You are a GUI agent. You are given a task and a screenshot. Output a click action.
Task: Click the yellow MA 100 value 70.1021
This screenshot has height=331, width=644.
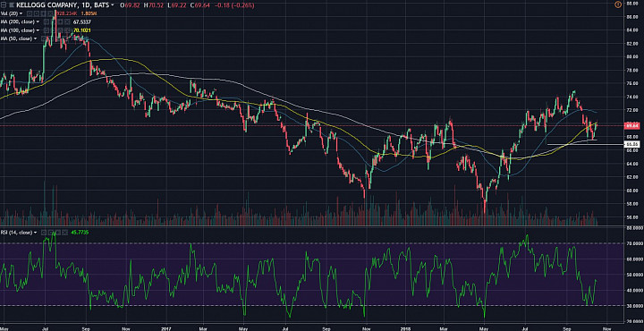pyautogui.click(x=81, y=30)
